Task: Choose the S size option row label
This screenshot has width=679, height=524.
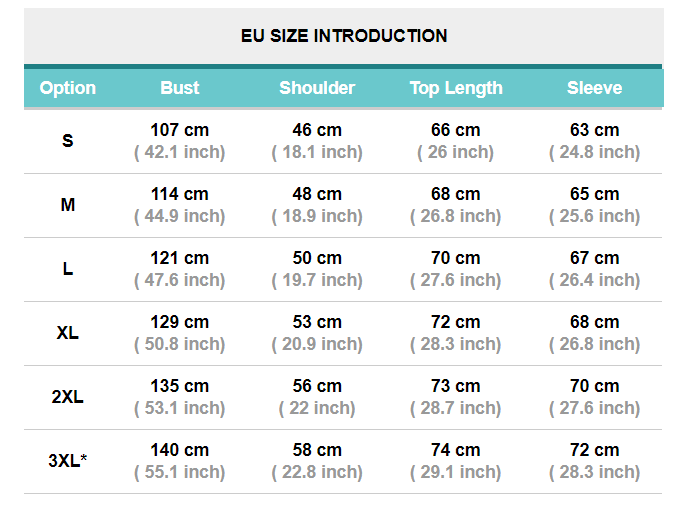Action: click(68, 141)
